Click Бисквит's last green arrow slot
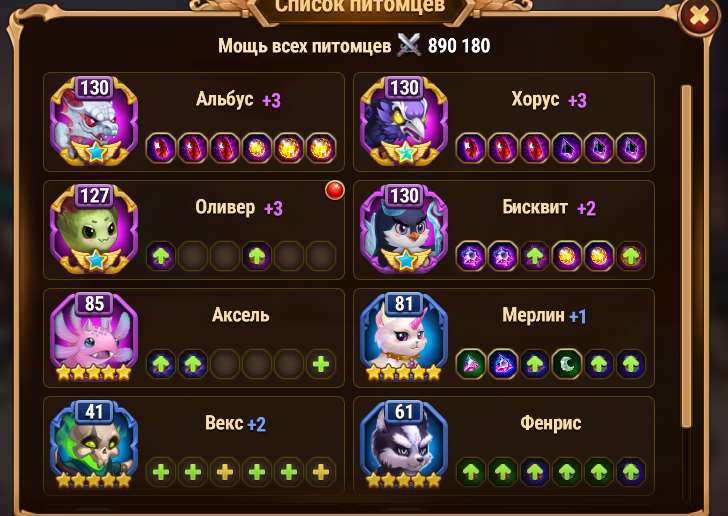 631,256
